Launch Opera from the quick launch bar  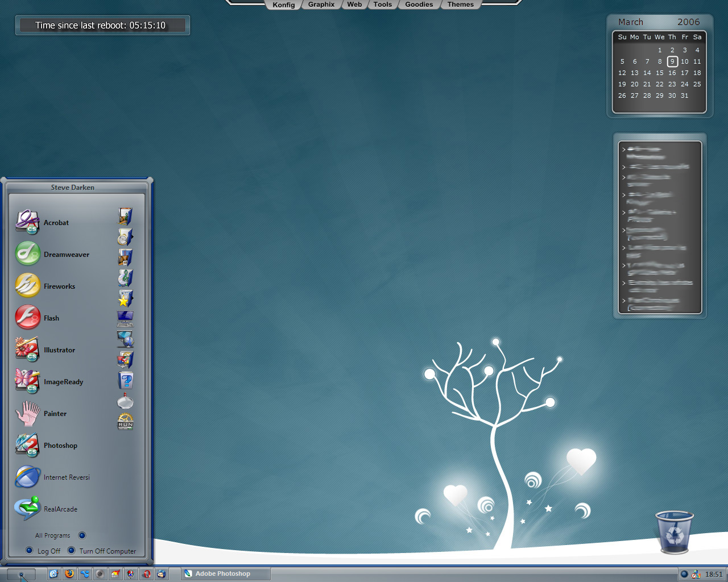click(x=146, y=573)
